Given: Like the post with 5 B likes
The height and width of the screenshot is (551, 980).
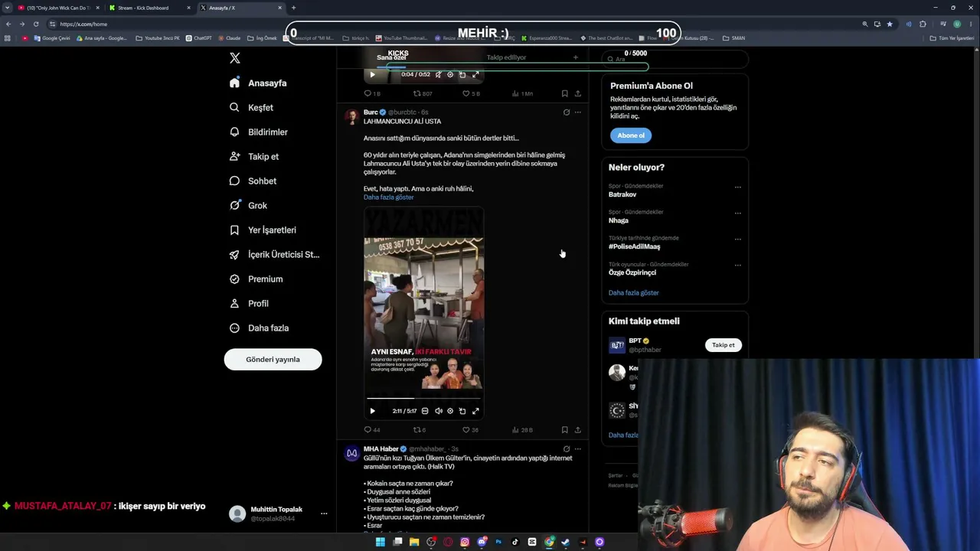Looking at the screenshot, I should tap(471, 93).
